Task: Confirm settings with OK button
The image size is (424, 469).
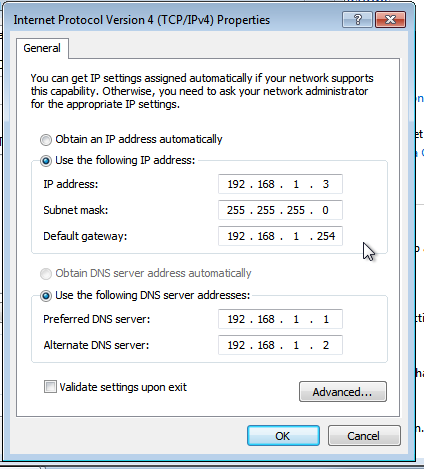Action: tap(283, 436)
